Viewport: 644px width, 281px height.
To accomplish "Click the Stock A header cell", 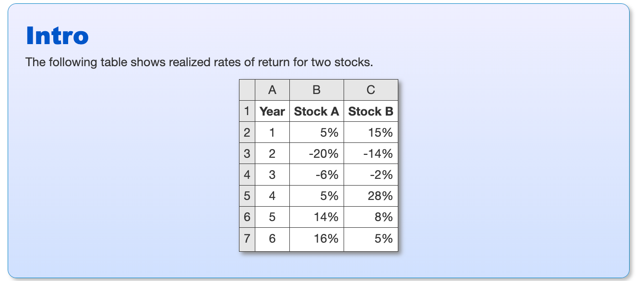I will (317, 111).
